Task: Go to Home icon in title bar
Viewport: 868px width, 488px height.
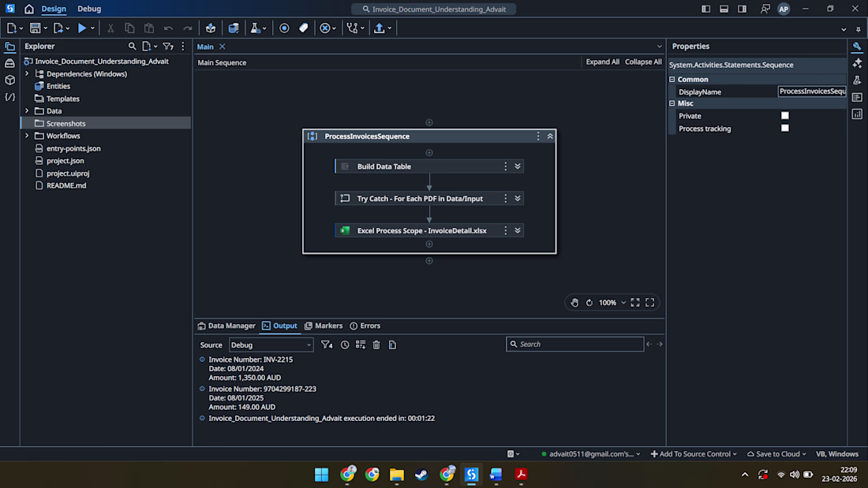Action: pos(28,9)
